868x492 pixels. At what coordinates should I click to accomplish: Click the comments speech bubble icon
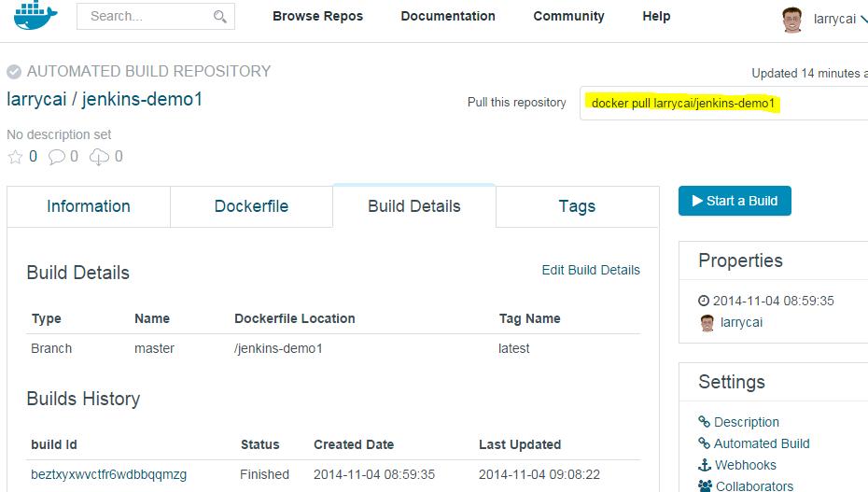(x=57, y=157)
